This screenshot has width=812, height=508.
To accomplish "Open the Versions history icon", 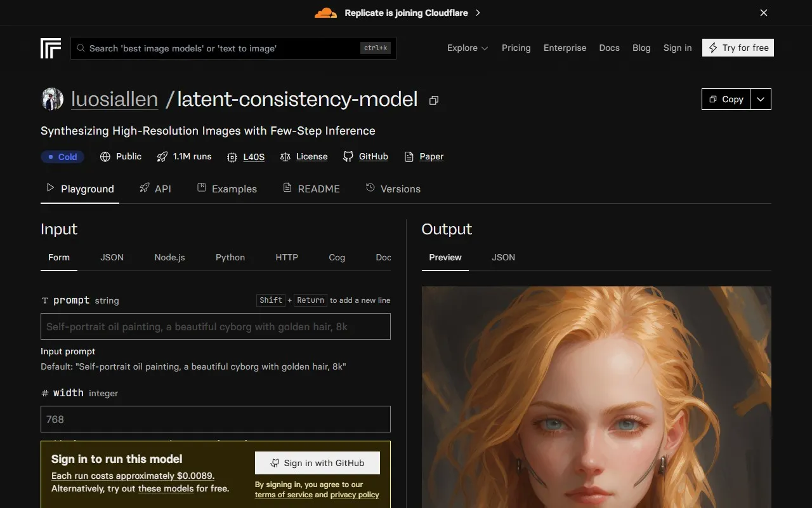I will click(x=370, y=188).
